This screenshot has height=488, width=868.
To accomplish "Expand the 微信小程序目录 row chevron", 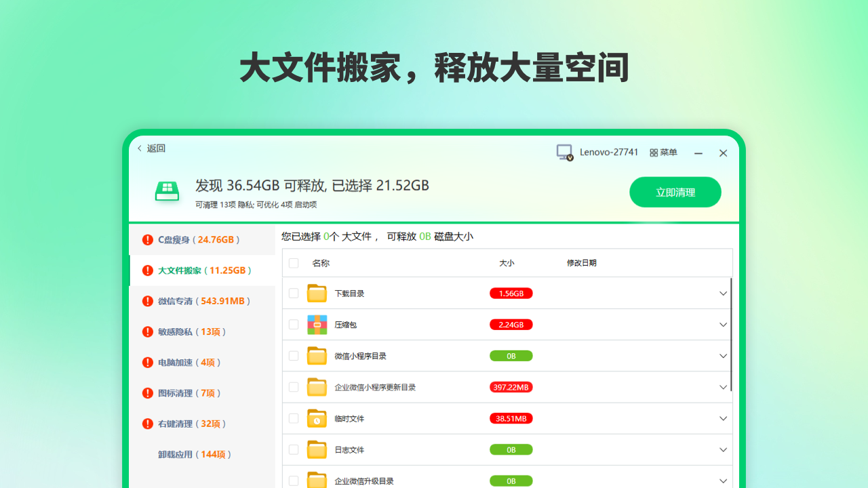I will [x=723, y=356].
